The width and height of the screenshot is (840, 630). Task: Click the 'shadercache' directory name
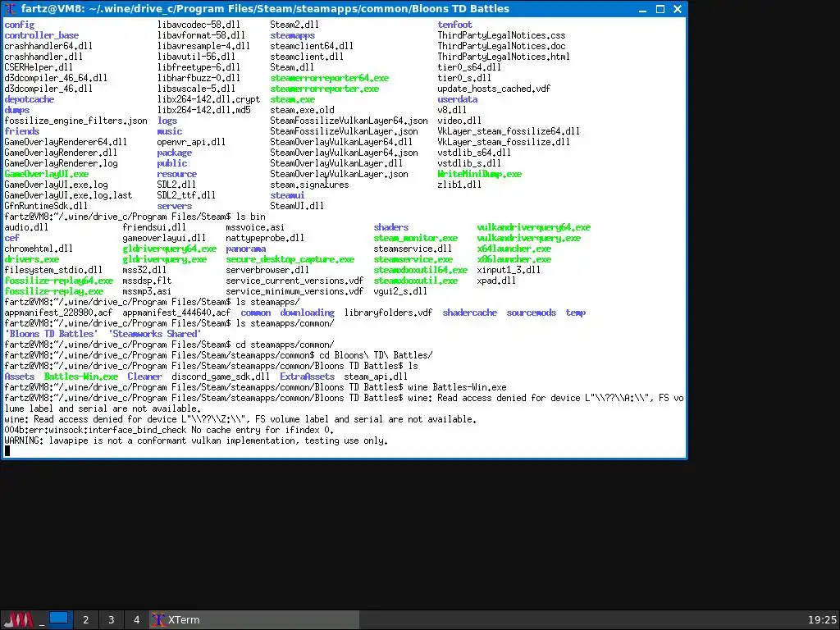pos(470,313)
